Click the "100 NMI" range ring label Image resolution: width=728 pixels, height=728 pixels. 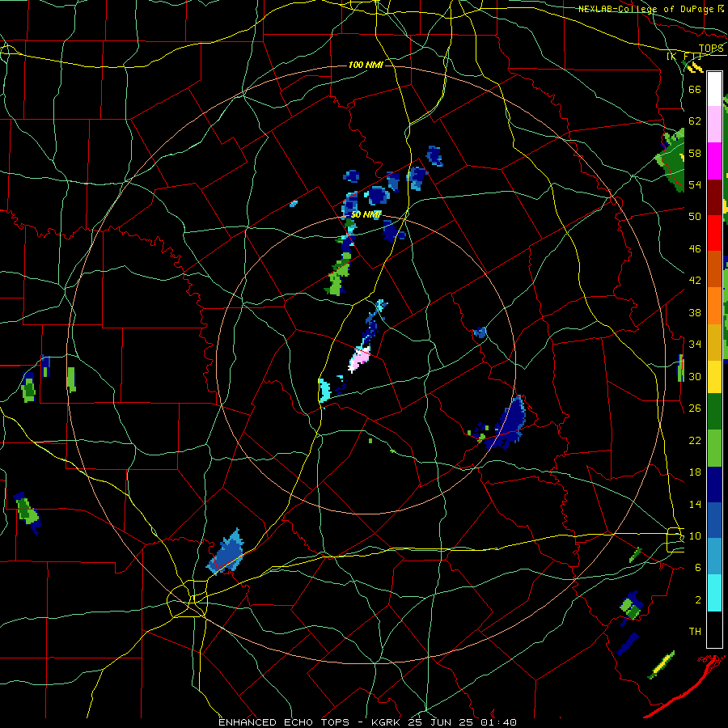(x=366, y=65)
